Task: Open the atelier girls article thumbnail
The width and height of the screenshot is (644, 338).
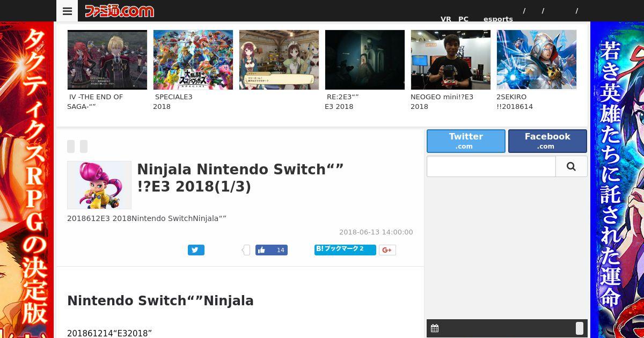Action: coord(279,60)
